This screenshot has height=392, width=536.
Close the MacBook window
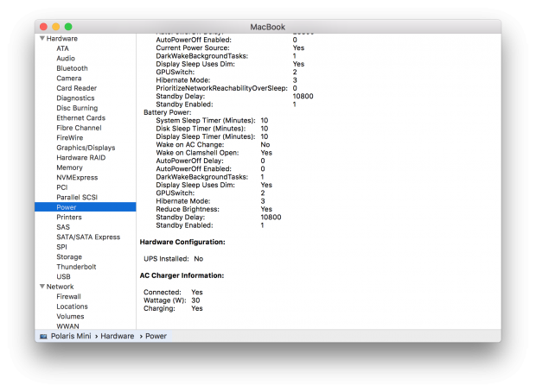tap(43, 27)
